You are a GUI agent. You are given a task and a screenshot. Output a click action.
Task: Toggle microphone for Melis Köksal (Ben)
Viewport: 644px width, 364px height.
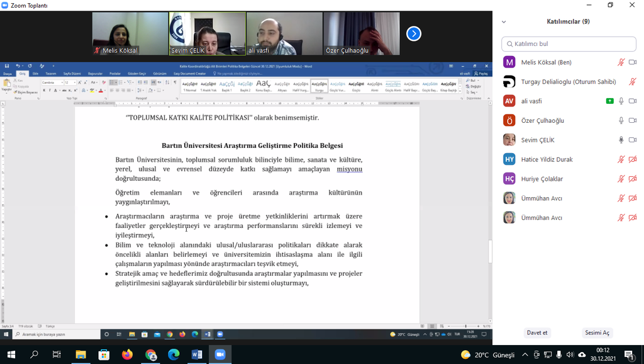[x=621, y=62]
